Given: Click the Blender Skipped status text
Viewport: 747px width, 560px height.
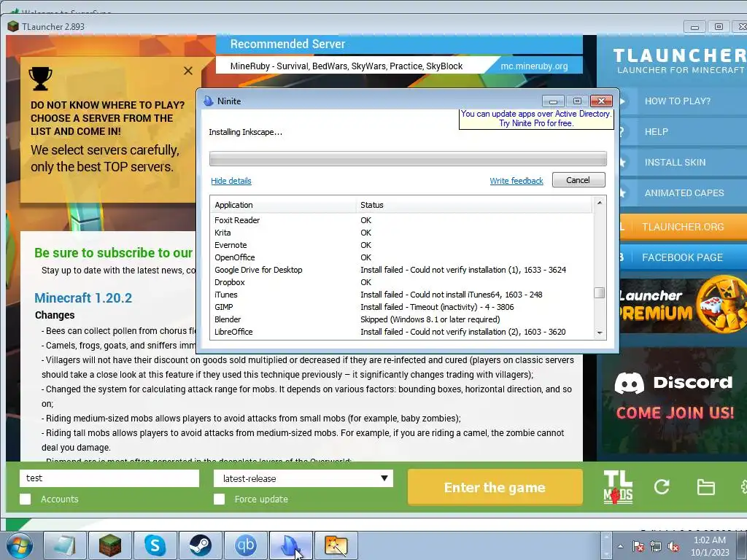Looking at the screenshot, I should pos(430,319).
